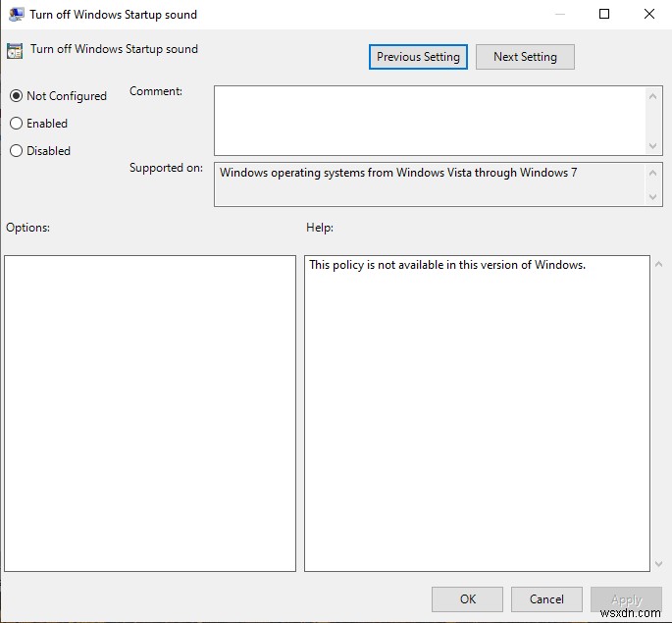The height and width of the screenshot is (623, 672).
Task: Confirm with the OK button
Action: [x=467, y=599]
